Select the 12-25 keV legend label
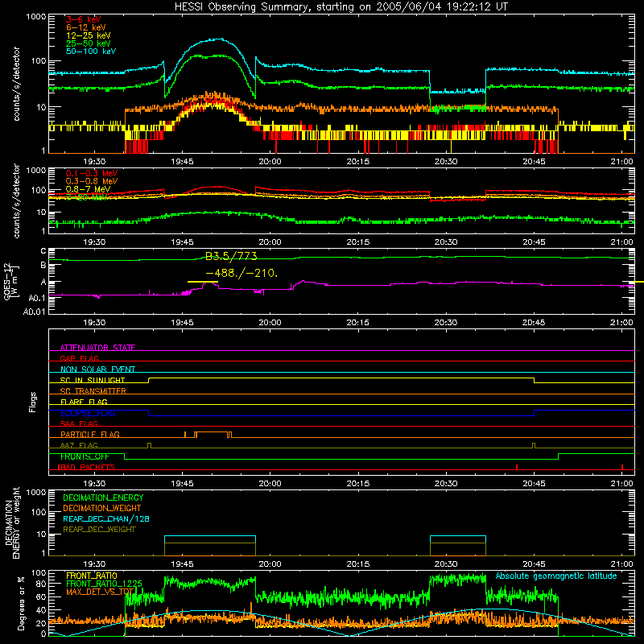 point(89,35)
